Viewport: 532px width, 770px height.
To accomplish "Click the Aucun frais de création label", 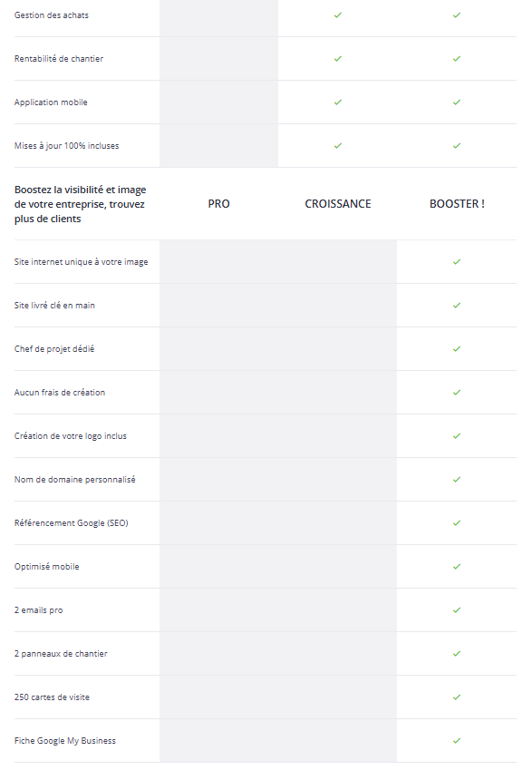I will coord(60,393).
